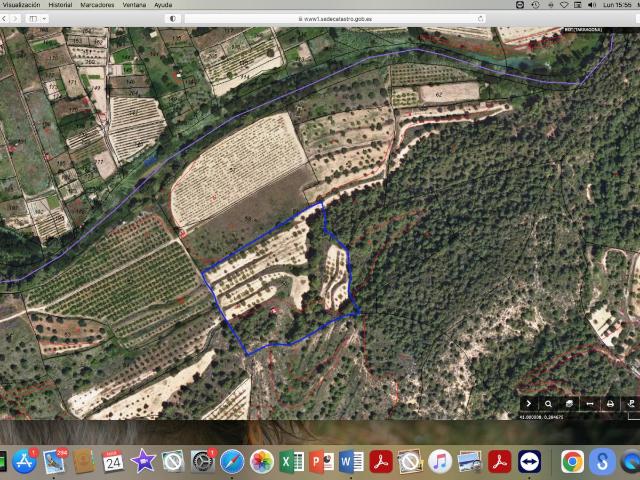Launch iMovie from the dock
Screen dimensions: 640x480
(x=143, y=462)
